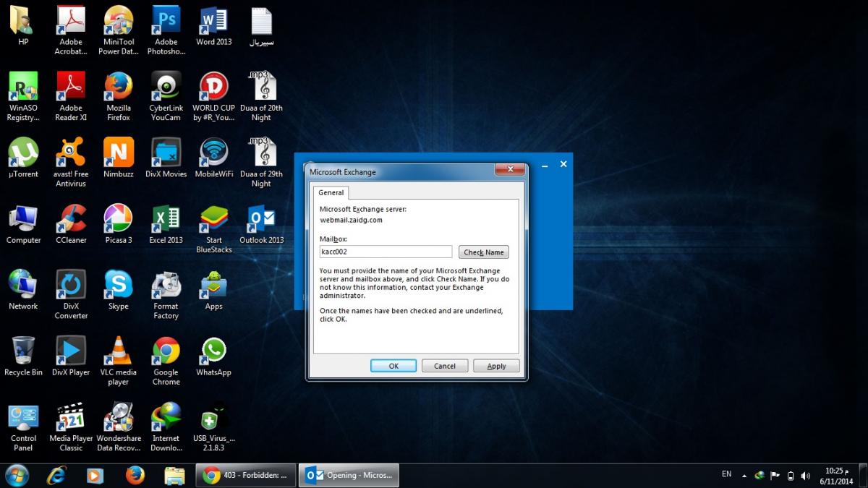Viewport: 868px width, 488px height.
Task: Open WinASO Registry icon
Action: (x=23, y=97)
